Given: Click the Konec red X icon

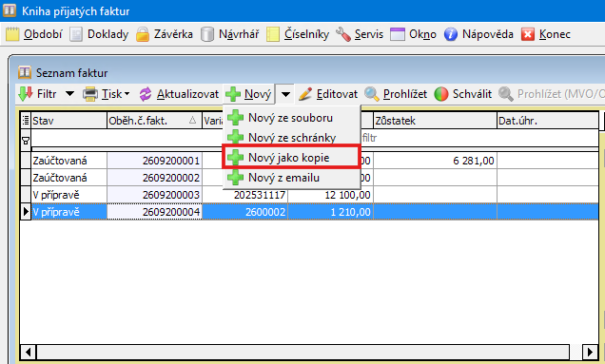Looking at the screenshot, I should coord(527,34).
